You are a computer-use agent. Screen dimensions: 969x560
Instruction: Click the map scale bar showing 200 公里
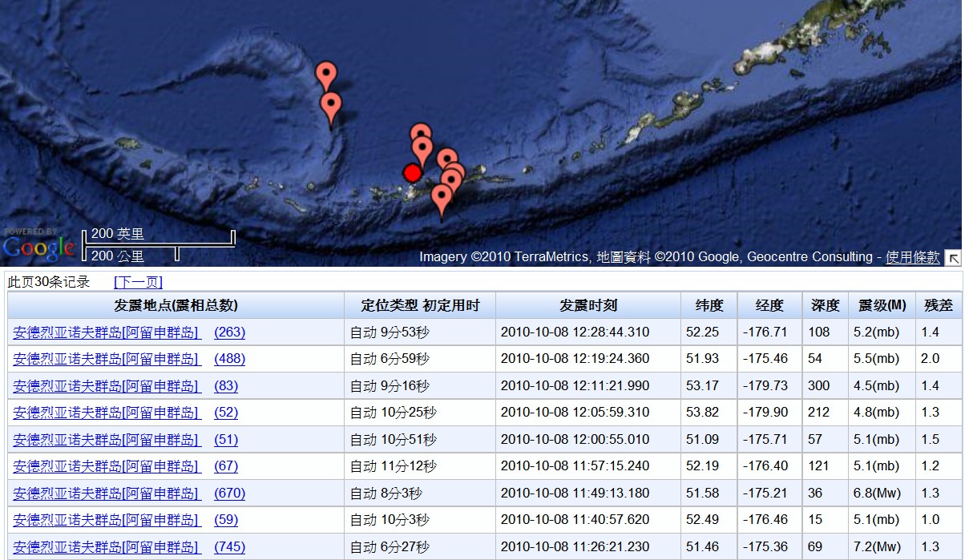tap(128, 256)
